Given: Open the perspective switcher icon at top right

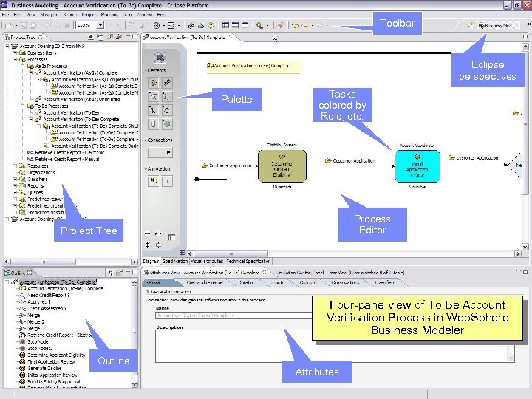Looking at the screenshot, I should (x=470, y=26).
